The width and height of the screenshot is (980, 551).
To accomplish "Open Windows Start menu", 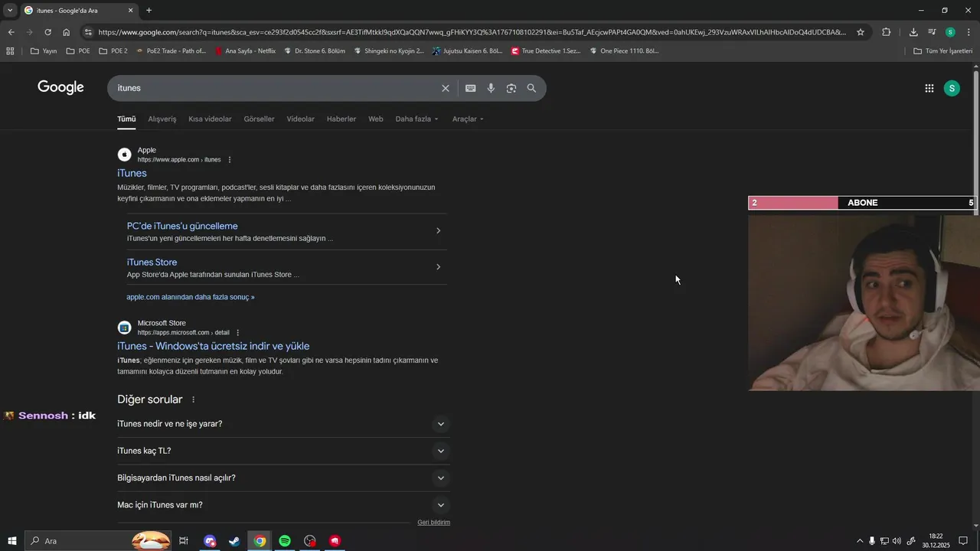I will coord(12,541).
